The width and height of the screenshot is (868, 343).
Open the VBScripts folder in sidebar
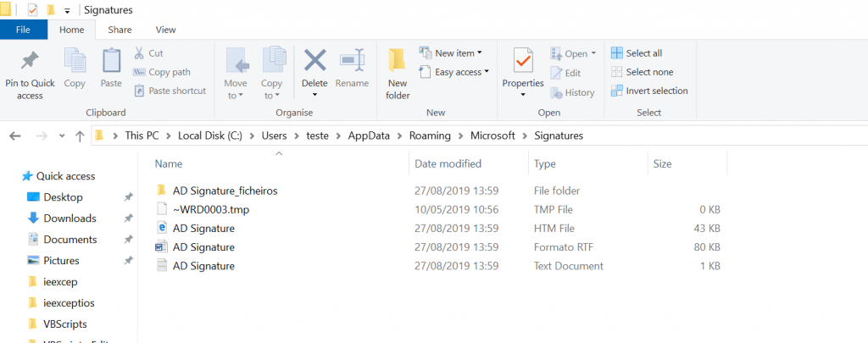click(64, 324)
